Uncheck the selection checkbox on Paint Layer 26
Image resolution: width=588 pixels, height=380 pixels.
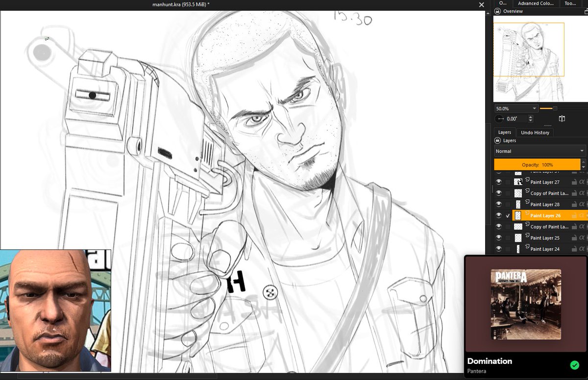tap(508, 215)
